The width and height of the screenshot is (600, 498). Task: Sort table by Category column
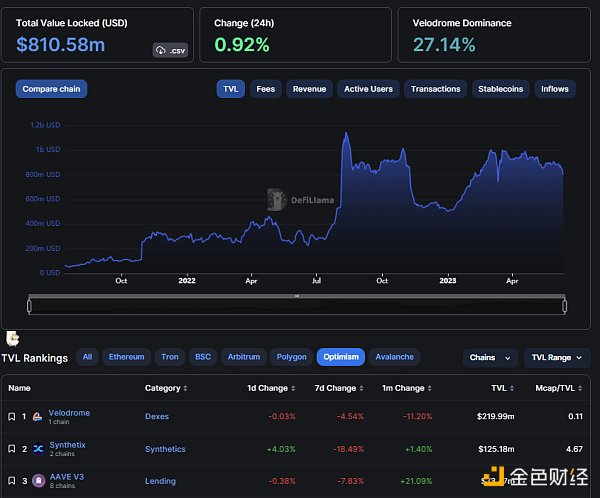tap(165, 388)
